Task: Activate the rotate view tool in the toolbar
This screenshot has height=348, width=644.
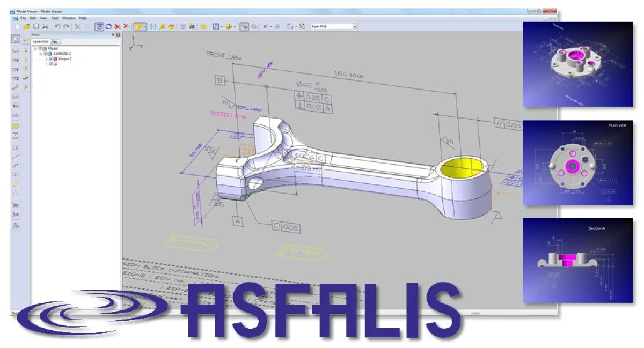Action: 100,26
